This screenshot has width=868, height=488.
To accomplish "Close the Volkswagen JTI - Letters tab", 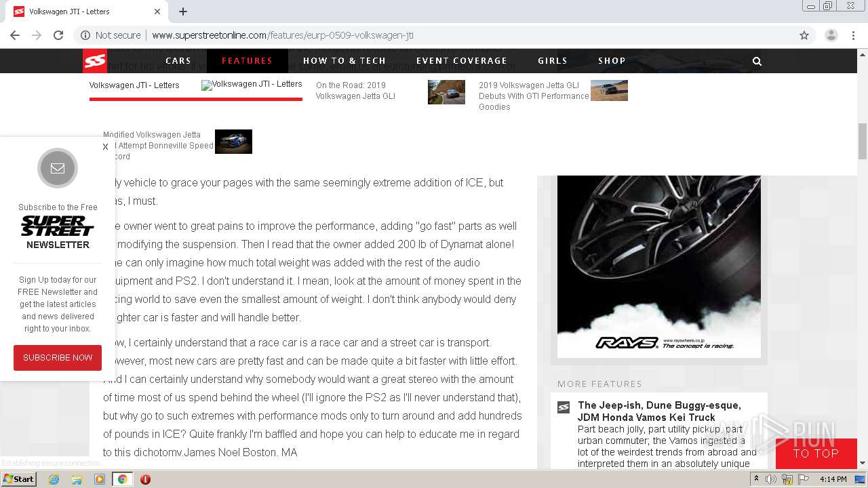I will point(157,12).
